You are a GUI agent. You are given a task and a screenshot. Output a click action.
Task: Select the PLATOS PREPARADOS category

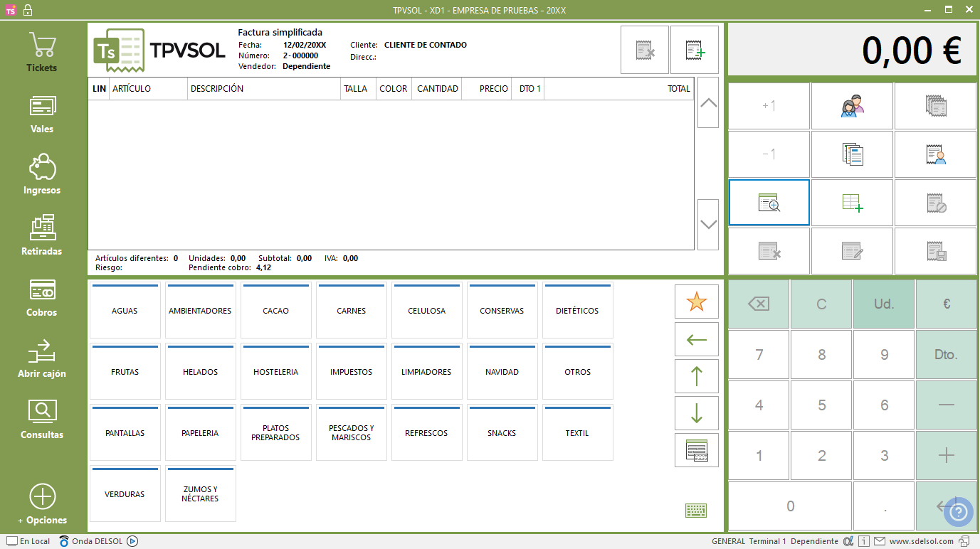(276, 433)
